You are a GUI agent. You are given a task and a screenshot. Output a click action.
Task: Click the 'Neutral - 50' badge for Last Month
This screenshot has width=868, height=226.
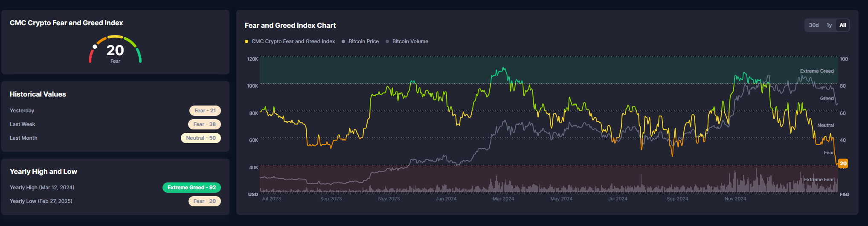tap(201, 138)
